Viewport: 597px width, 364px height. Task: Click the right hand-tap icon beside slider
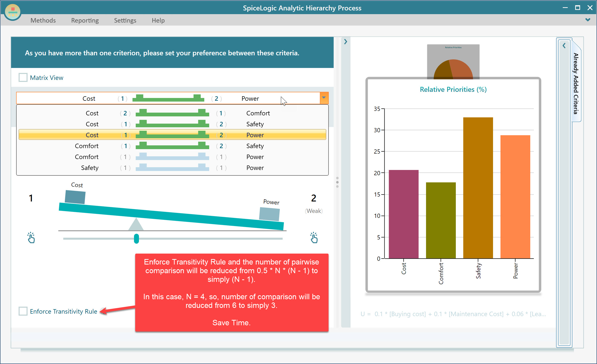(x=314, y=238)
